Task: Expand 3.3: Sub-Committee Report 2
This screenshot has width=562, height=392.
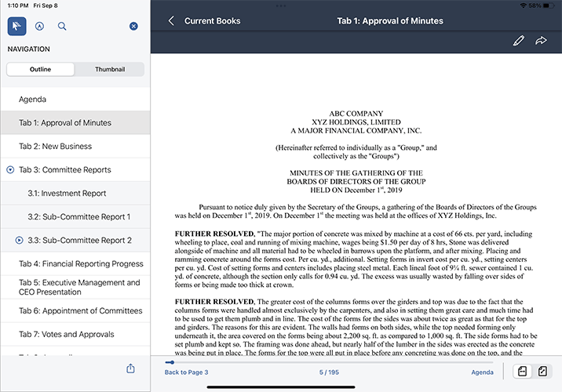Action: tap(20, 240)
